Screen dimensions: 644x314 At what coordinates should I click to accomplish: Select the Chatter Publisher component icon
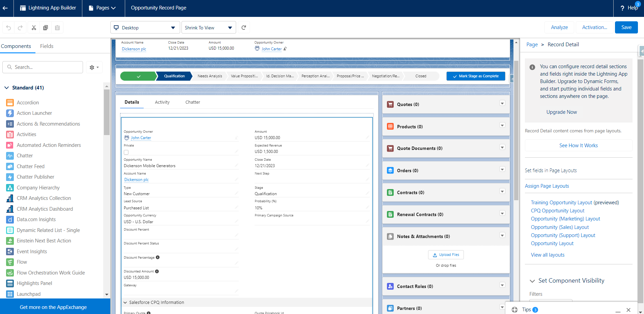click(10, 177)
